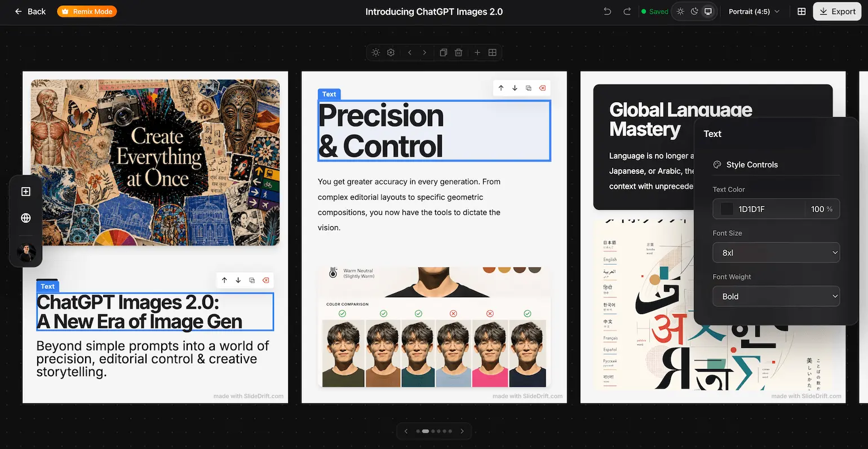Screen dimensions: 868x449
Task: Click the Export button
Action: [x=837, y=11]
